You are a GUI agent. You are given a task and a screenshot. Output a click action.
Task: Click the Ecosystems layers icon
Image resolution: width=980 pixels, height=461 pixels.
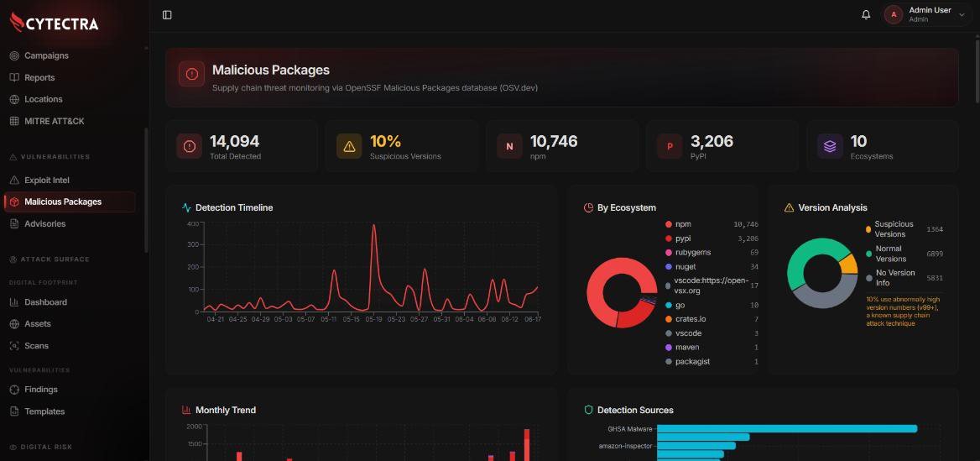coord(830,146)
